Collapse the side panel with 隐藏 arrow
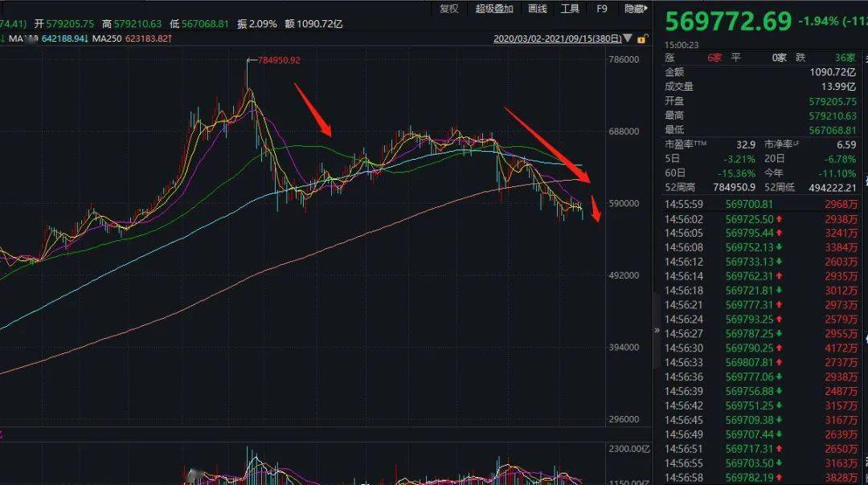This screenshot has height=485, width=868. tap(636, 9)
